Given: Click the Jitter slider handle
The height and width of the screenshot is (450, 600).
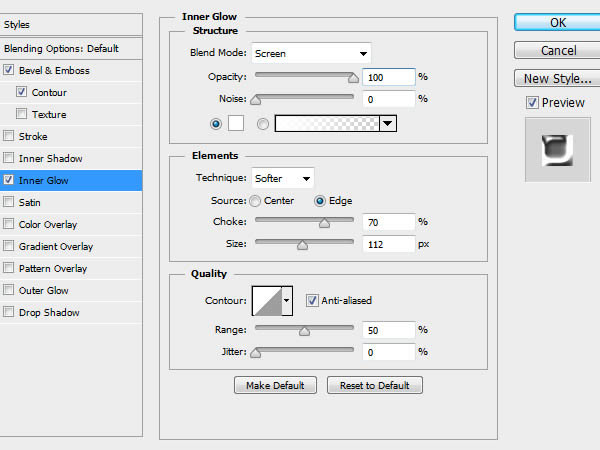Looking at the screenshot, I should tap(256, 353).
